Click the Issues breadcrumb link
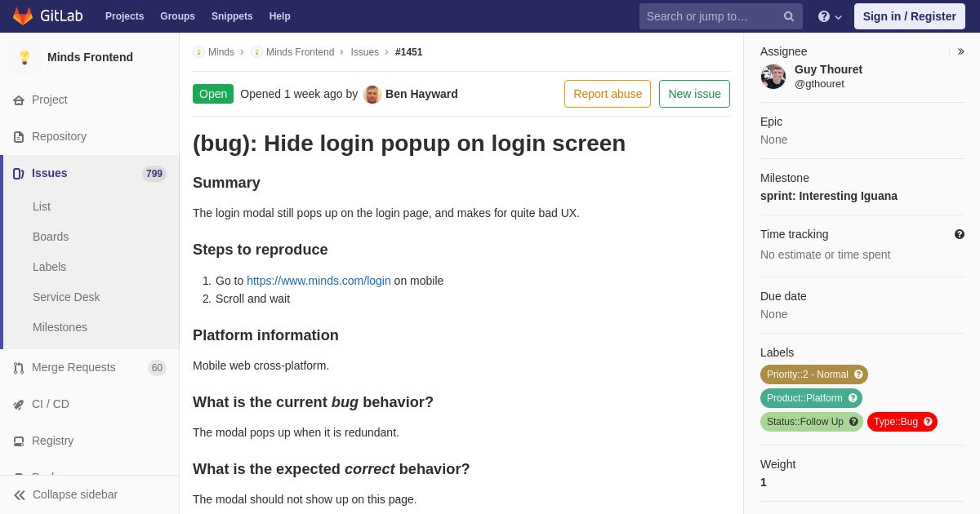The width and height of the screenshot is (980, 514). 364,52
